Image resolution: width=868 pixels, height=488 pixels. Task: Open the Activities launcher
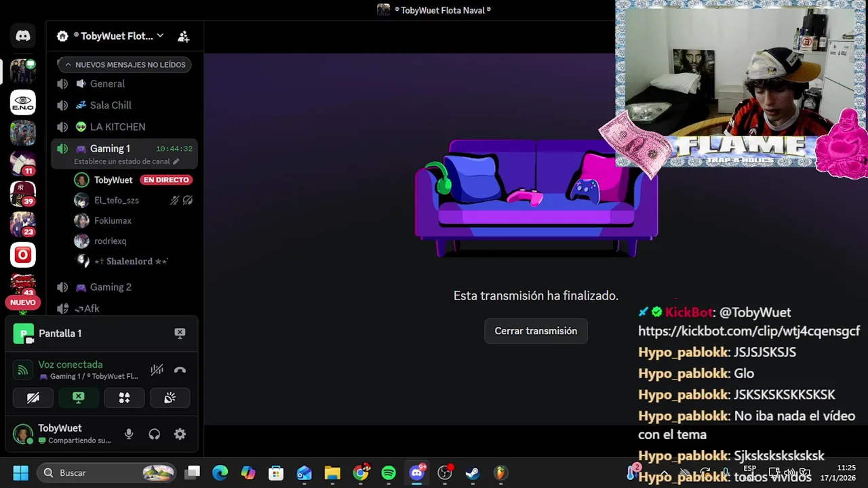click(124, 398)
